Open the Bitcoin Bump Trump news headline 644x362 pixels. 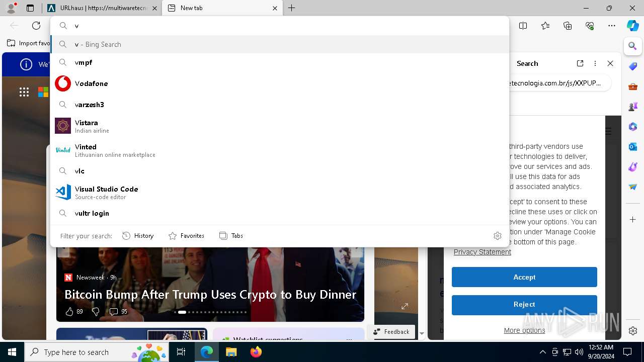pos(210,295)
